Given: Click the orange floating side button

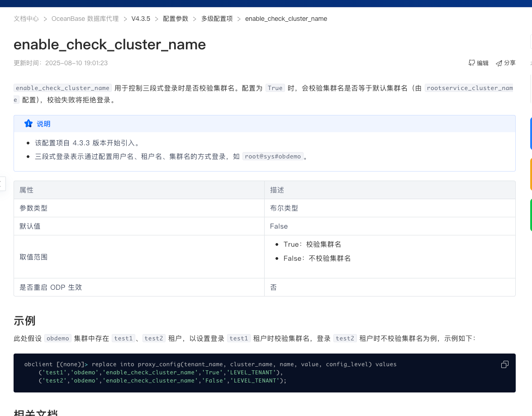Looking at the screenshot, I should (x=531, y=174).
